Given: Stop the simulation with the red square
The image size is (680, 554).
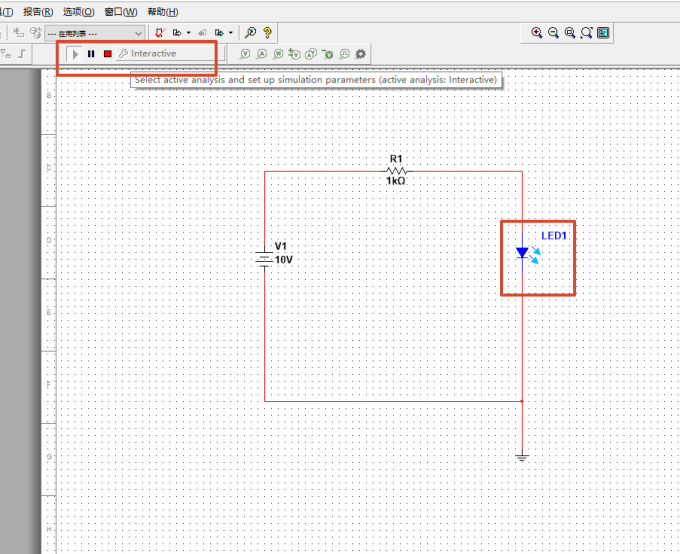Looking at the screenshot, I should pyautogui.click(x=108, y=54).
